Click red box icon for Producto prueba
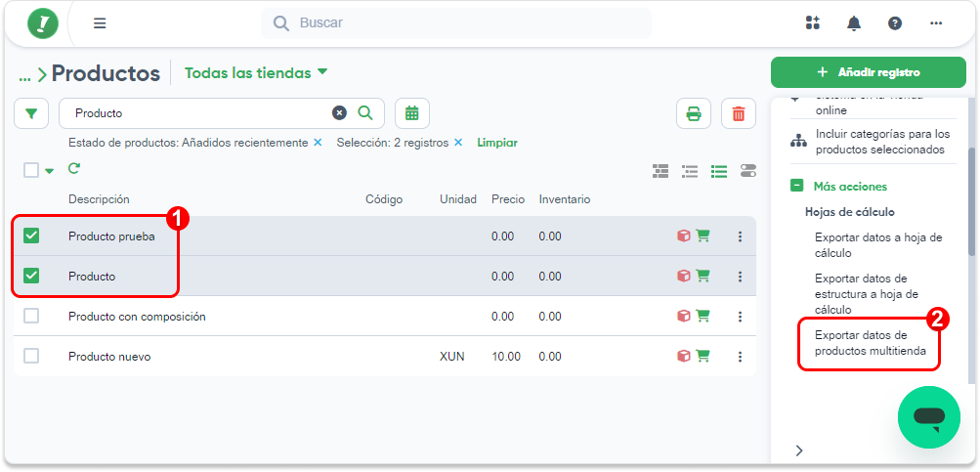Screen dimensions: 980x472 click(x=684, y=236)
